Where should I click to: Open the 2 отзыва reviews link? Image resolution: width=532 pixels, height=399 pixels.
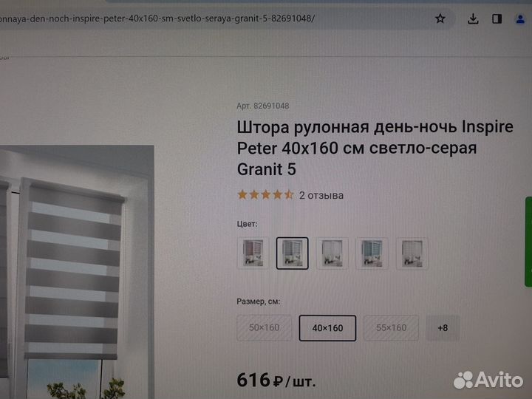coord(321,195)
